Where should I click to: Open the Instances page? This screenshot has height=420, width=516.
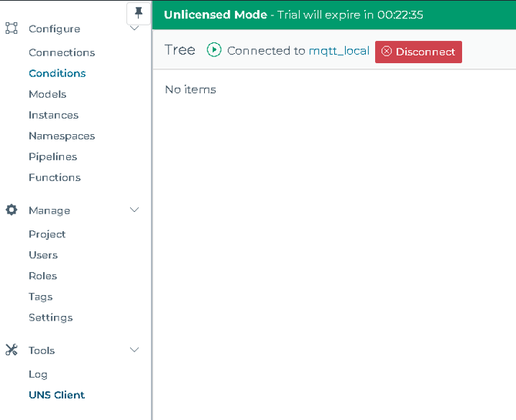pos(54,115)
